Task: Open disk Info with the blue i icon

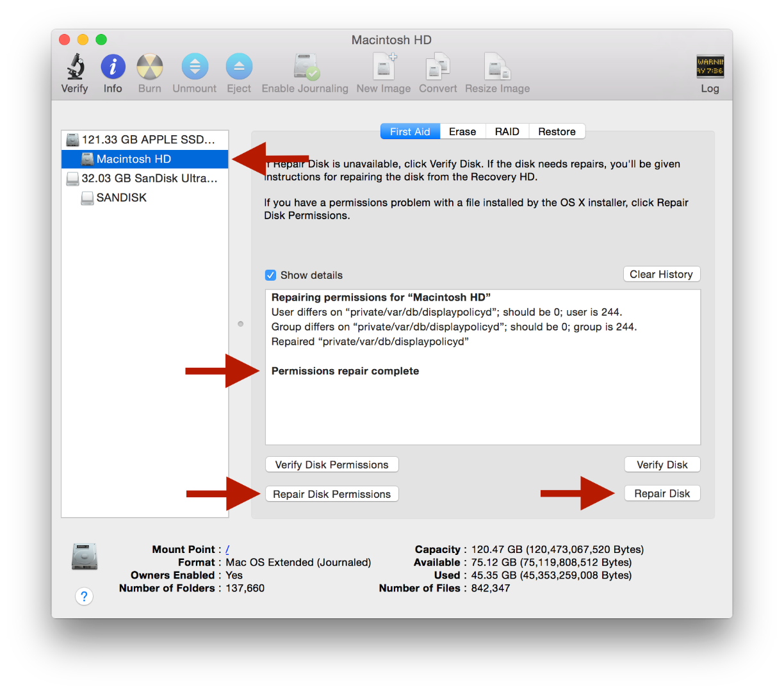Action: tap(113, 67)
